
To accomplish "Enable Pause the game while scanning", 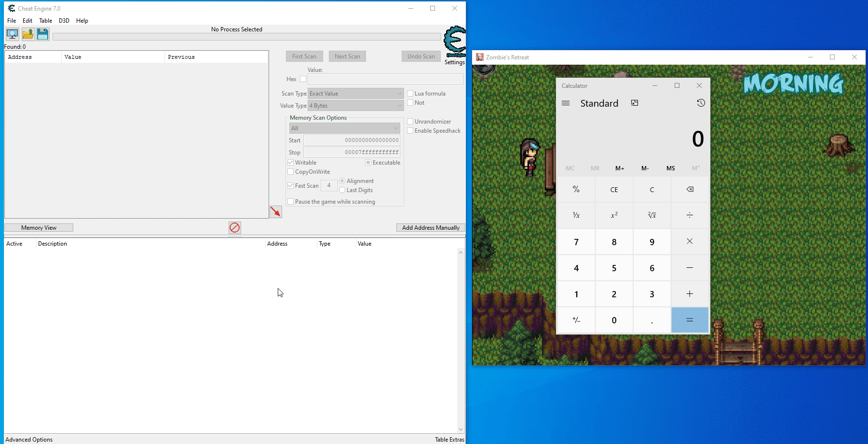I will [291, 202].
